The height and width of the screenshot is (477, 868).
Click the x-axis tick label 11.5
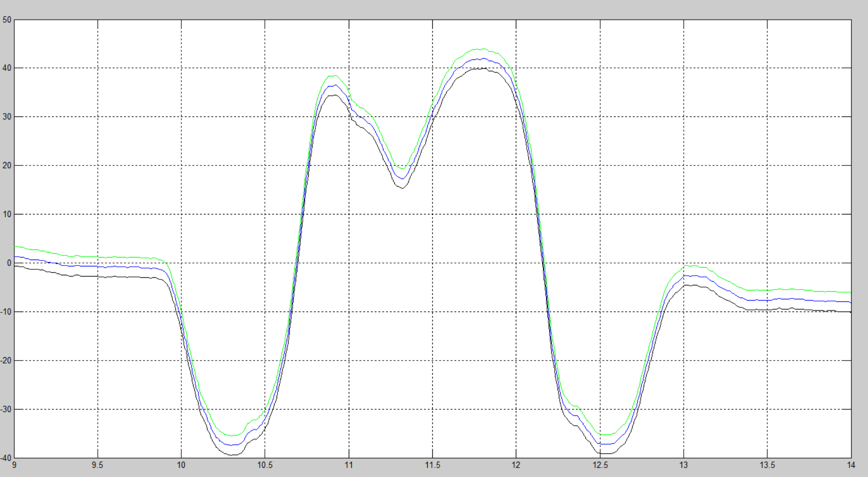tap(432, 465)
